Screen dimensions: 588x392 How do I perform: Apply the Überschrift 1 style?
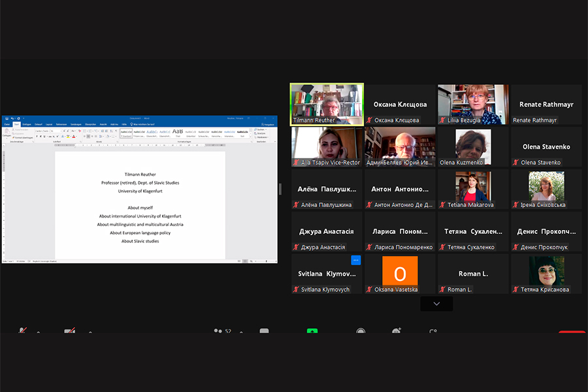pos(152,133)
